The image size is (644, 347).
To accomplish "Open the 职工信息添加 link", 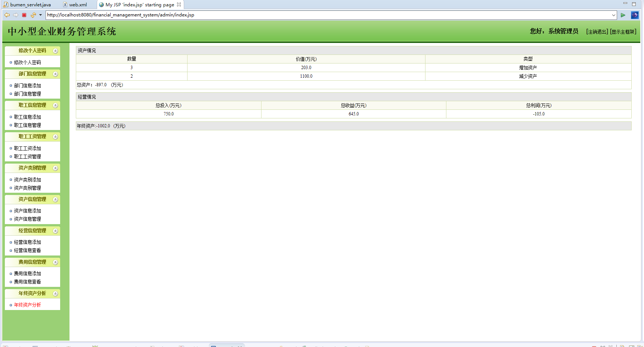I will (27, 117).
